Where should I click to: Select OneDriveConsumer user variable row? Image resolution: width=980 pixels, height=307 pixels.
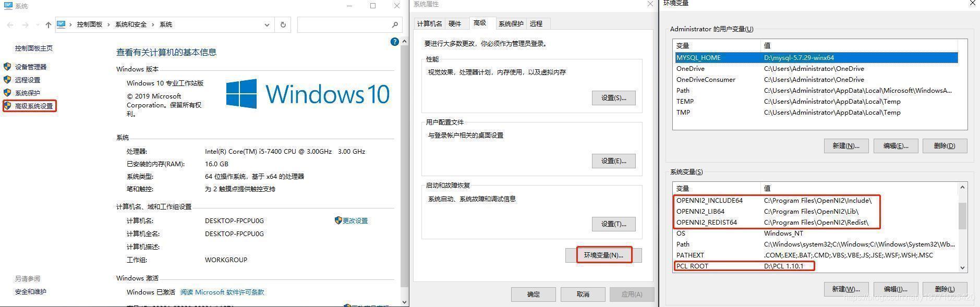pyautogui.click(x=816, y=79)
